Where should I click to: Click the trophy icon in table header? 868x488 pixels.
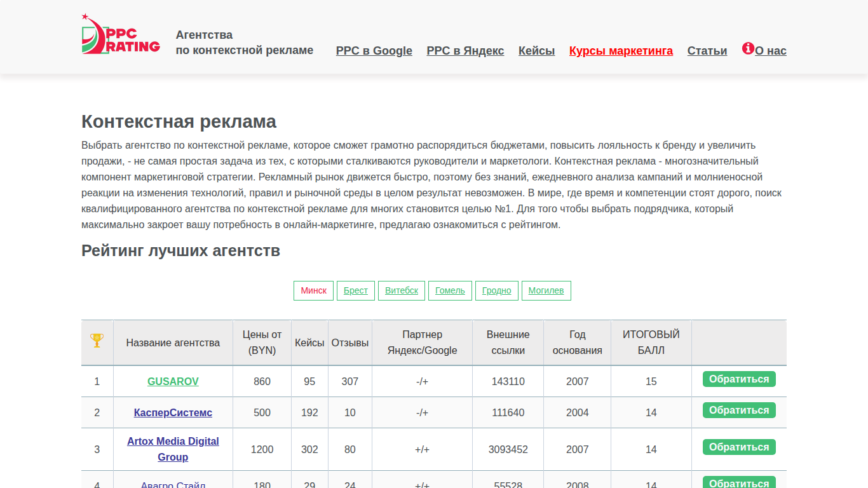tap(97, 341)
